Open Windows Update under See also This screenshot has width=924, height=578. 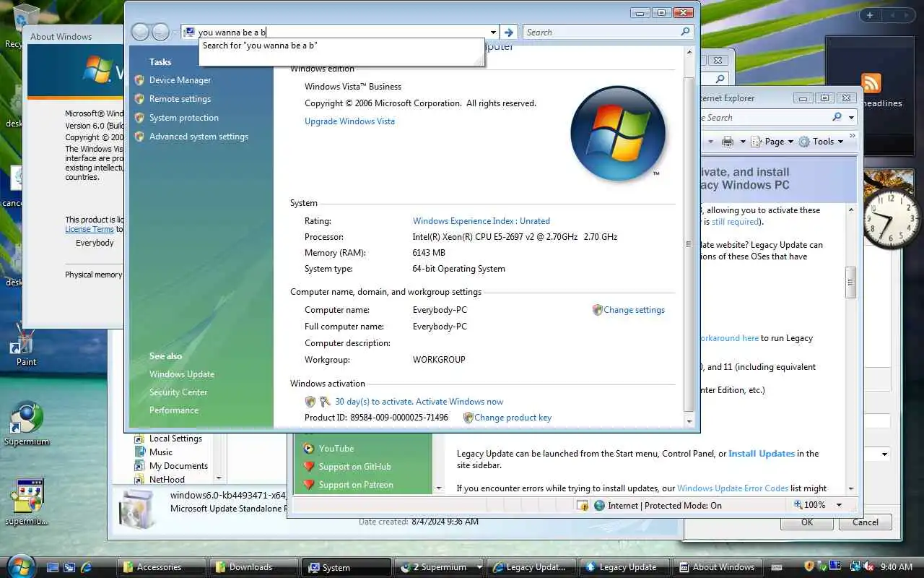click(182, 374)
